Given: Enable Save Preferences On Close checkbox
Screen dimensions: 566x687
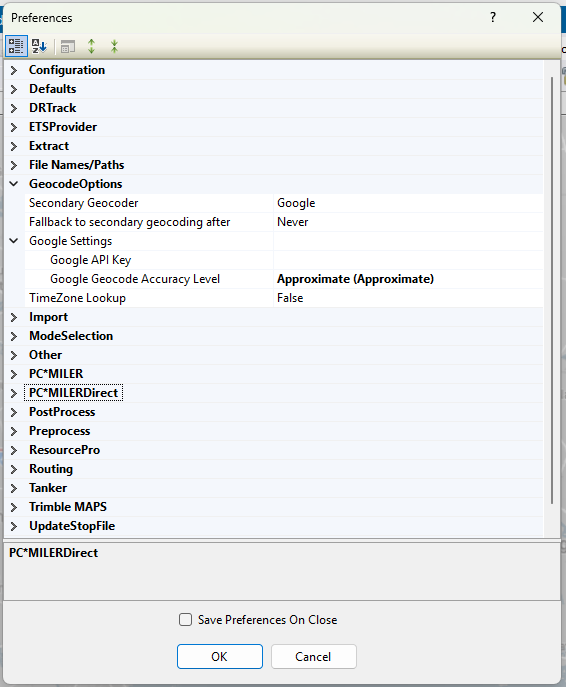Looking at the screenshot, I should click(185, 620).
